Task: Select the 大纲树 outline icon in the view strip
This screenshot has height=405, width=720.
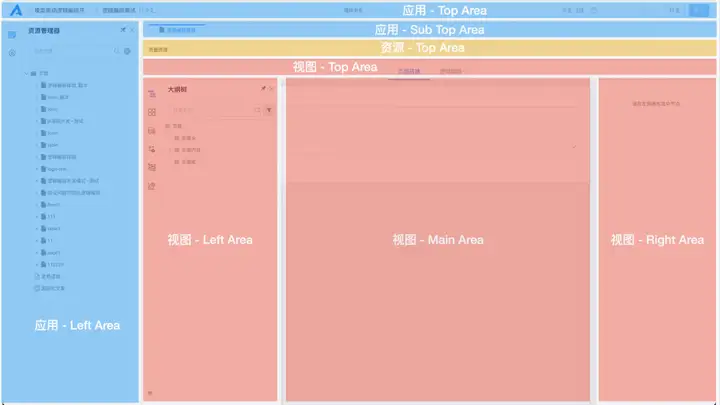Action: click(x=152, y=94)
